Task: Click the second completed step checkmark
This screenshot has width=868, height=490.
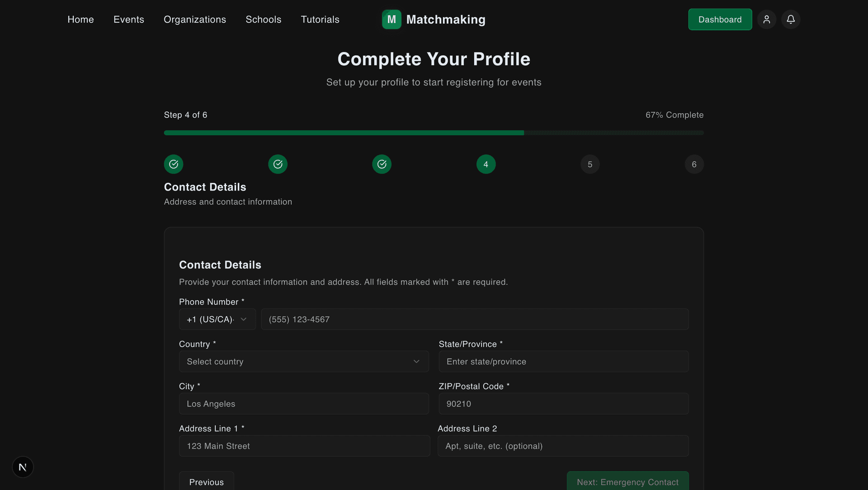Action: (x=278, y=164)
